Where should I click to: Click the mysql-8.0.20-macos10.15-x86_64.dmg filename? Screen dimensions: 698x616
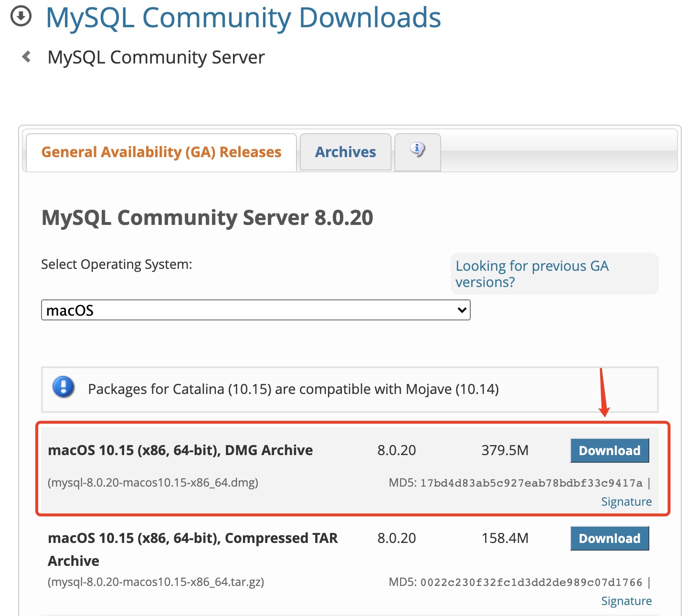click(153, 482)
